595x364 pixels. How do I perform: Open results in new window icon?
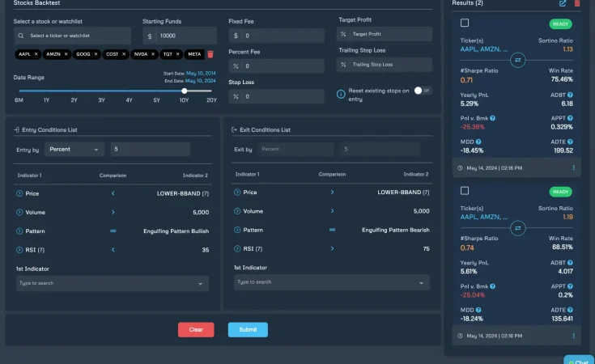click(x=563, y=3)
